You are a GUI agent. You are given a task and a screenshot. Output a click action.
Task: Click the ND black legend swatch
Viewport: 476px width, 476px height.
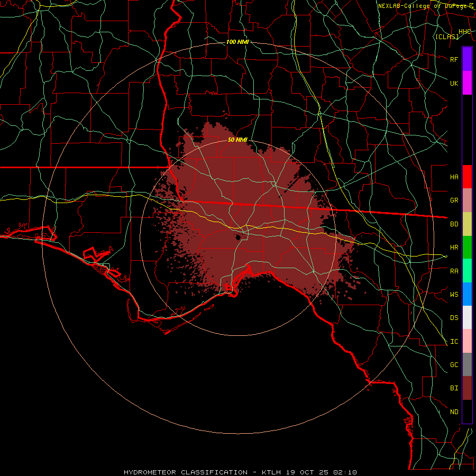pyautogui.click(x=467, y=411)
